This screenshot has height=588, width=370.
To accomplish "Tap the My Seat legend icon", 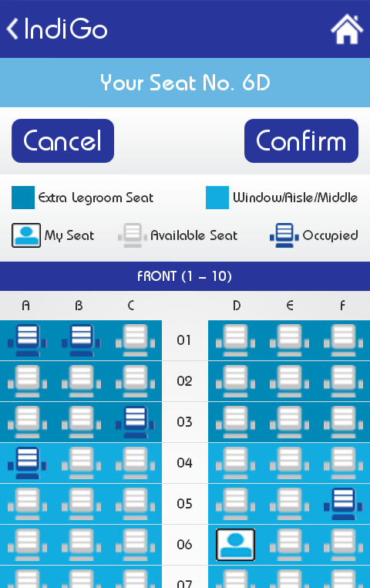I will pos(26,235).
